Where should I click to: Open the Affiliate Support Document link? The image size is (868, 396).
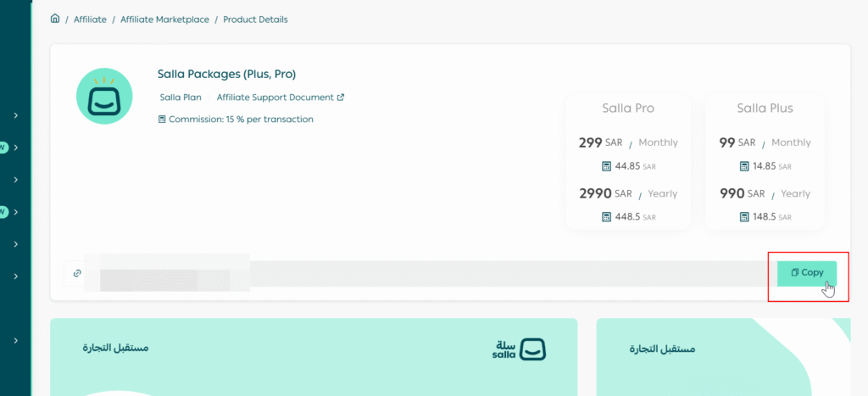pyautogui.click(x=275, y=98)
